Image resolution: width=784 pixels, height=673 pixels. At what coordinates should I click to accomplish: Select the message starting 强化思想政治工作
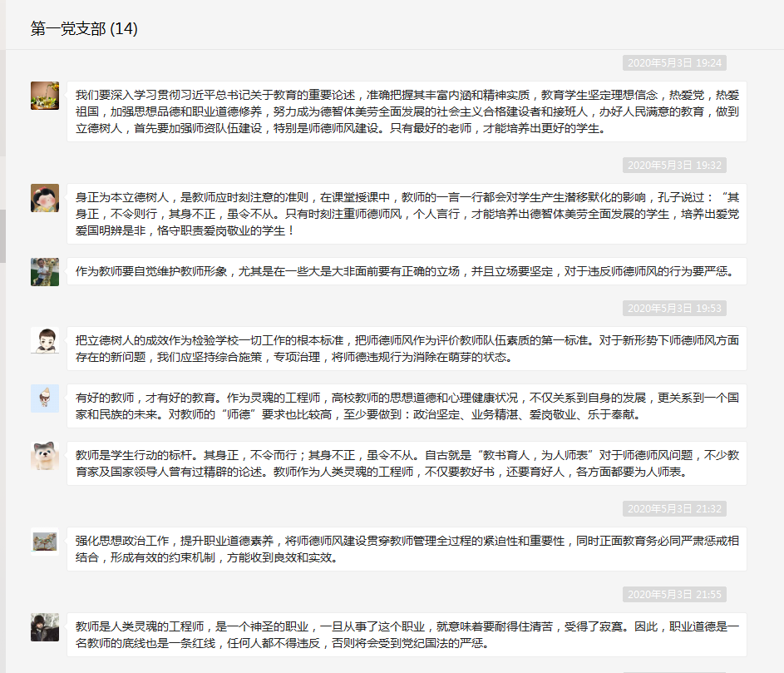click(407, 549)
